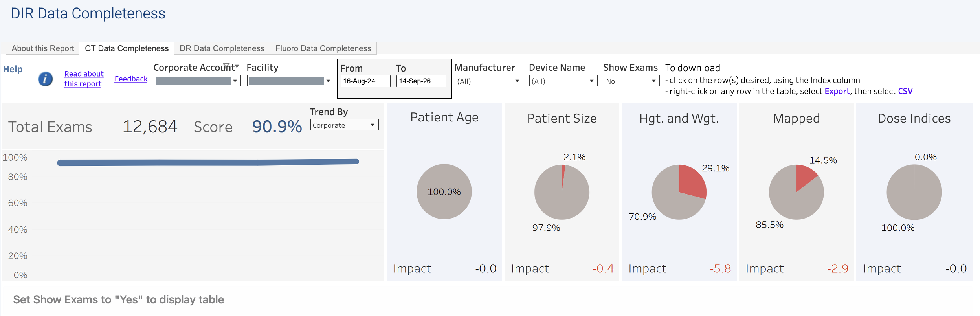Click the 14.5% label on Mapped
This screenshot has width=980, height=316.
[823, 160]
